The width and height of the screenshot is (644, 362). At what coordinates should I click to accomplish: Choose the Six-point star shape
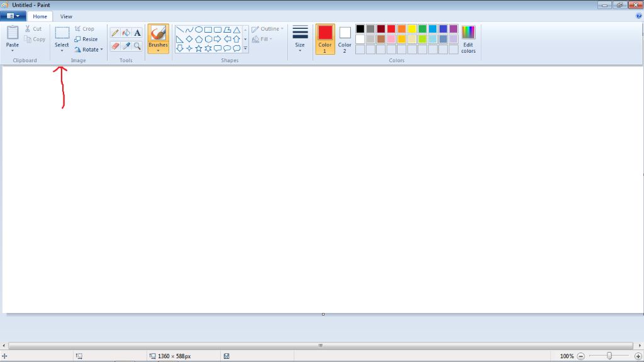coord(208,48)
